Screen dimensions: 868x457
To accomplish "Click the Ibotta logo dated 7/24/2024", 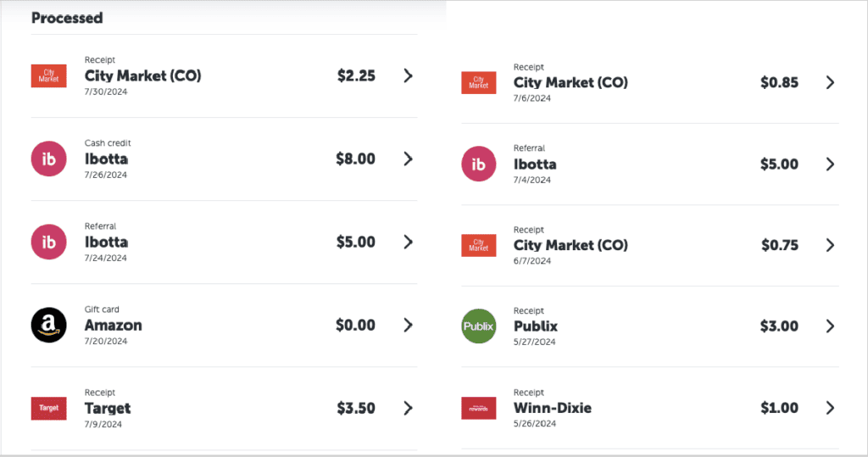I will (48, 242).
